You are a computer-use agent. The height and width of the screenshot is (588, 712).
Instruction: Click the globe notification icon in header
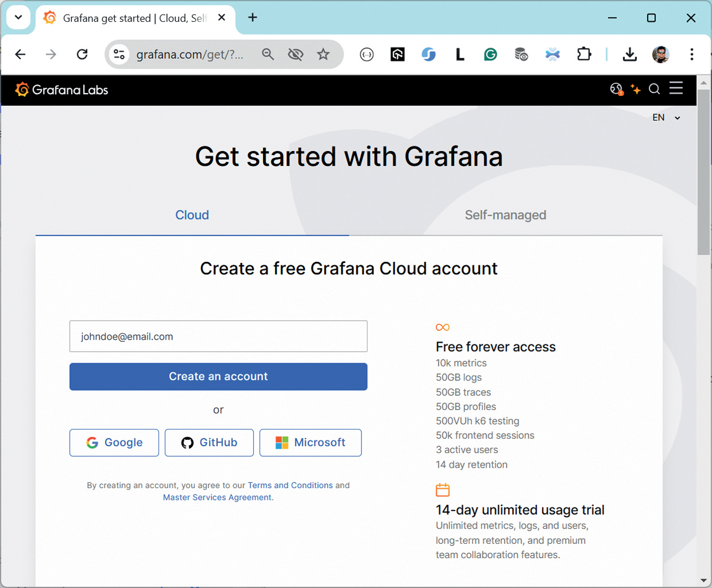click(x=616, y=89)
